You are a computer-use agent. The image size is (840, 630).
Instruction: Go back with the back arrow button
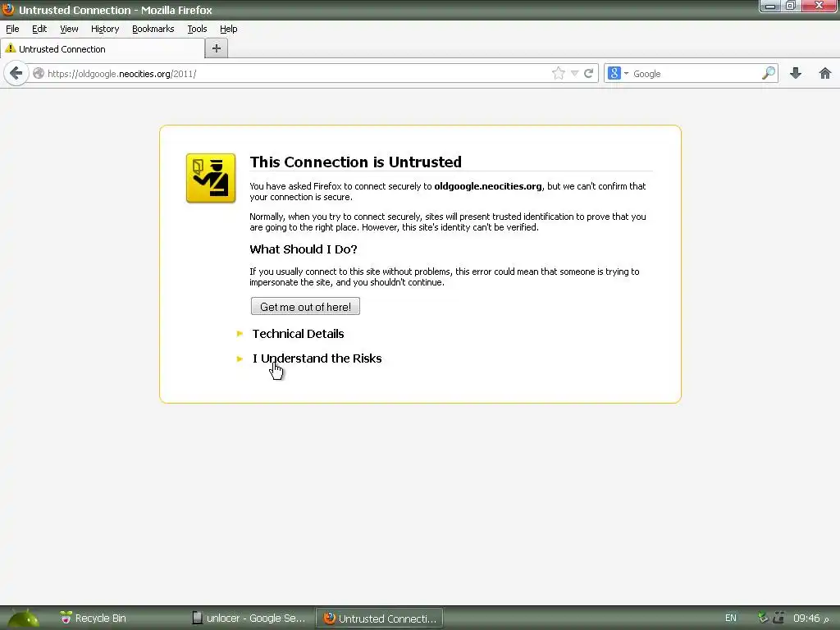click(16, 73)
